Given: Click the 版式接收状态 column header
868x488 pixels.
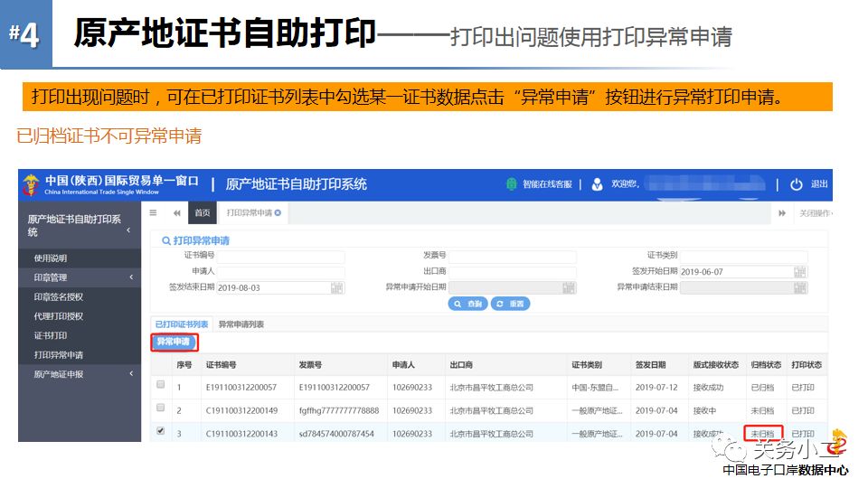Looking at the screenshot, I should tap(716, 365).
